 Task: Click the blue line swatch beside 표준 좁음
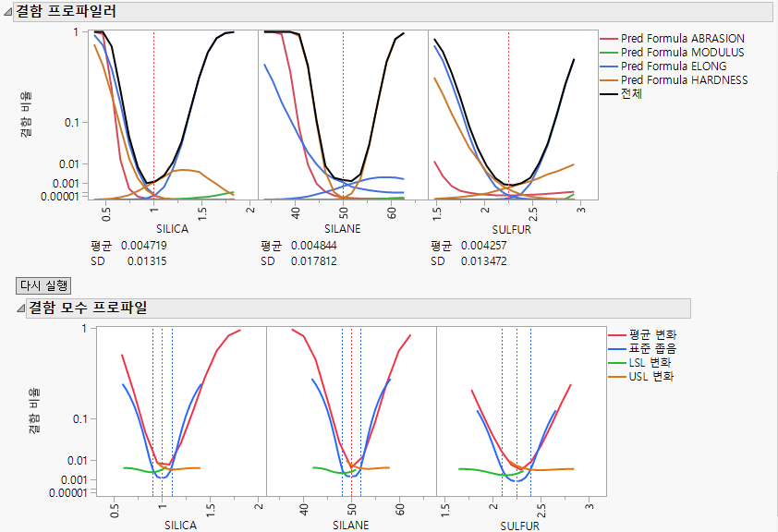point(617,349)
